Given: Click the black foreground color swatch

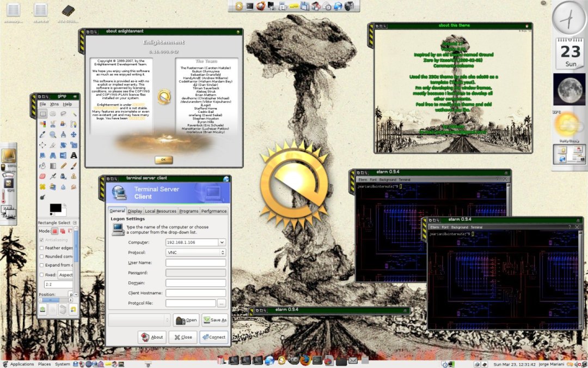Looking at the screenshot, I should [56, 208].
